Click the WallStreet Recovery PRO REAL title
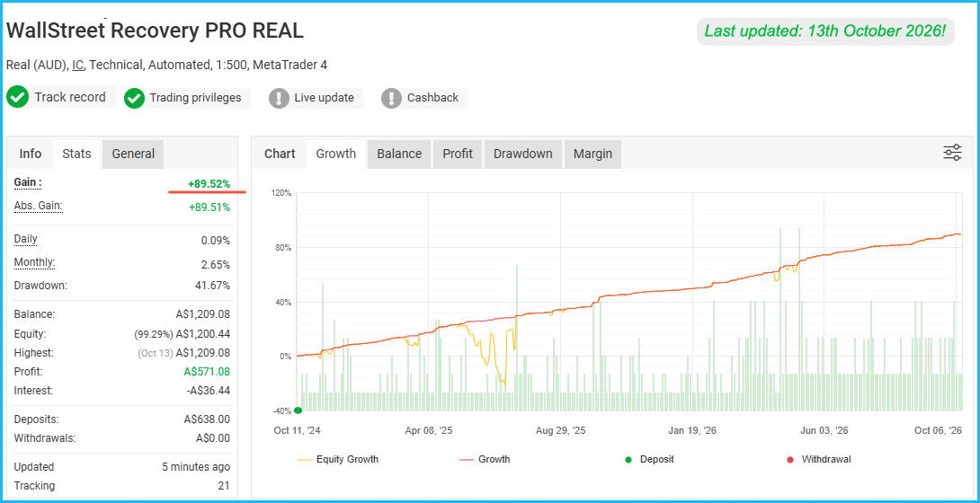The width and height of the screenshot is (980, 503). 155,31
